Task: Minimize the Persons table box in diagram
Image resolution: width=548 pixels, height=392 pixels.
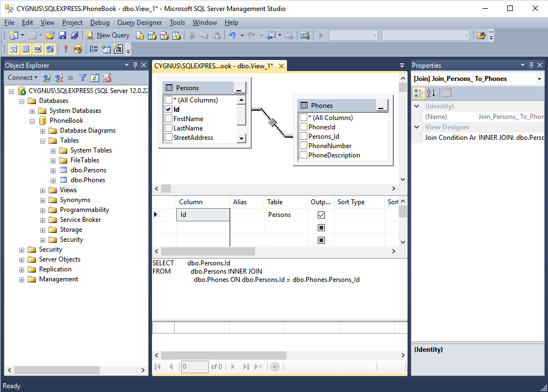Action: click(239, 88)
